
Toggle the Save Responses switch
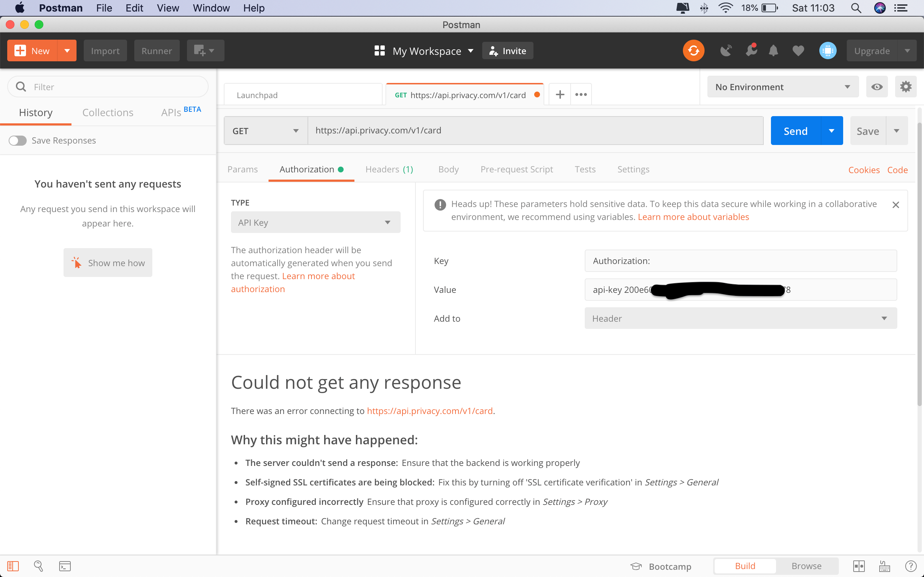17,140
